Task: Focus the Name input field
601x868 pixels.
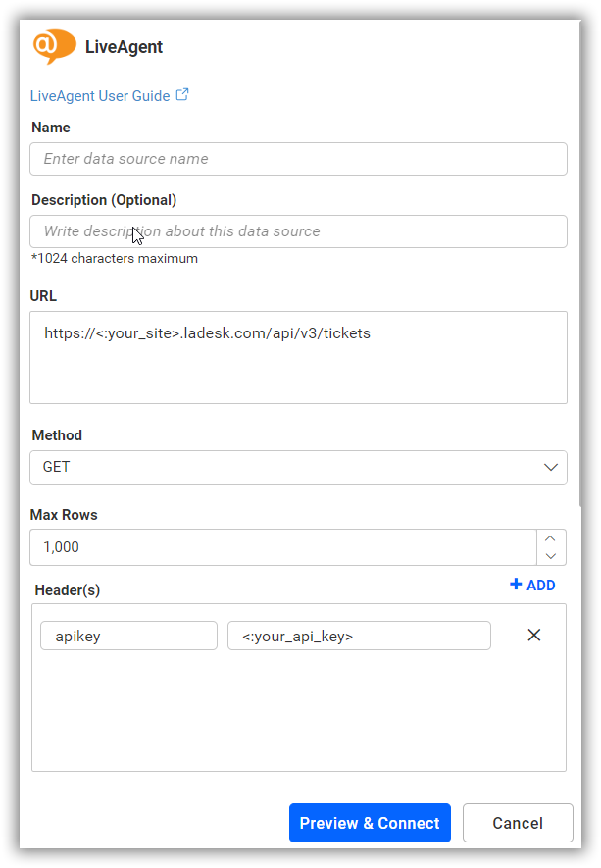Action: click(x=298, y=159)
